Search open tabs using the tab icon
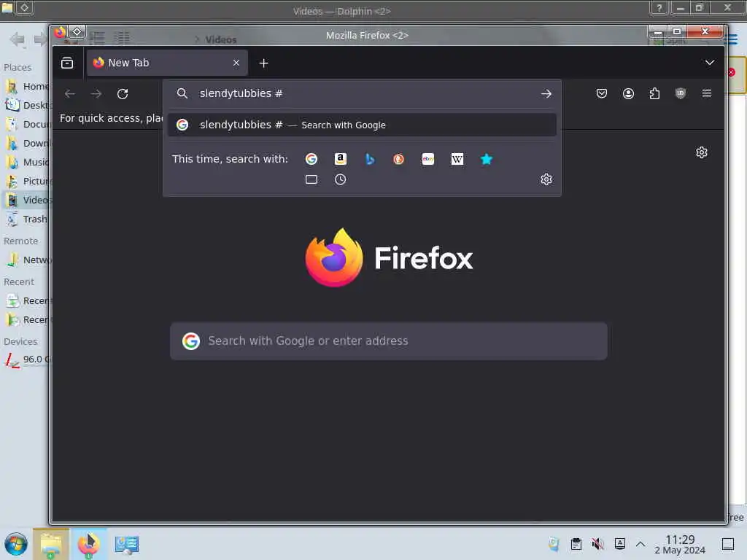Image resolution: width=747 pixels, height=560 pixels. (x=311, y=179)
